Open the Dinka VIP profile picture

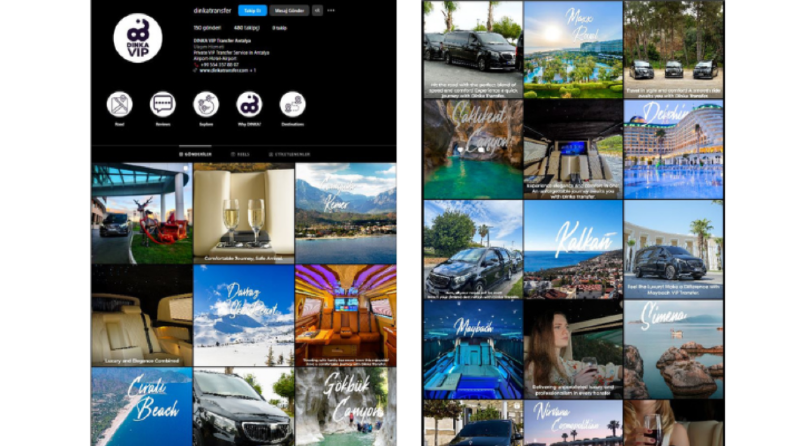tap(138, 38)
